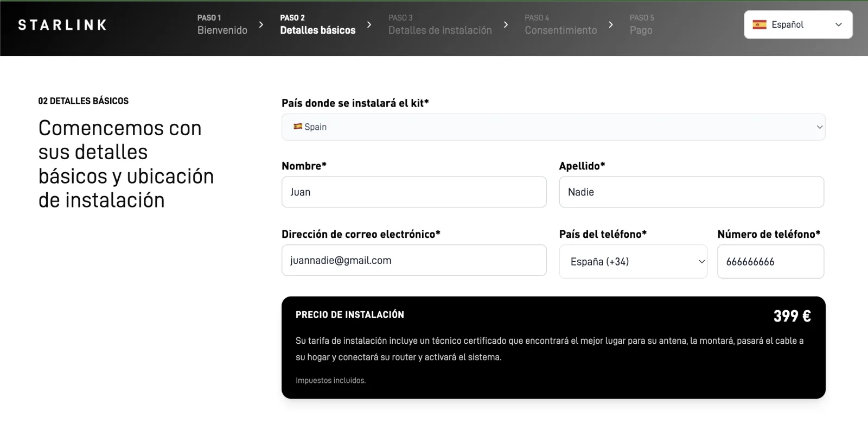The height and width of the screenshot is (422, 868).
Task: Click chevron arrow after Consentimiento step
Action: (611, 24)
